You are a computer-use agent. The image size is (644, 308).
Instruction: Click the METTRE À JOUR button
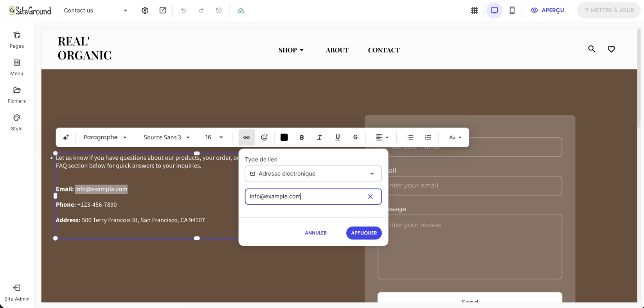[609, 11]
